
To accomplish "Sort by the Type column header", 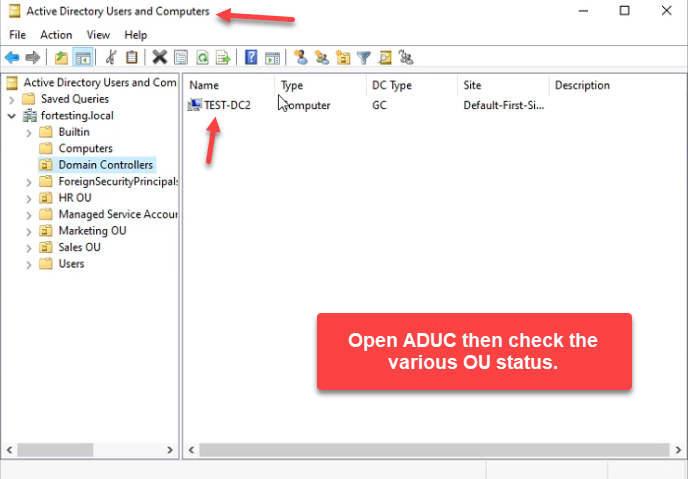I will 320,85.
